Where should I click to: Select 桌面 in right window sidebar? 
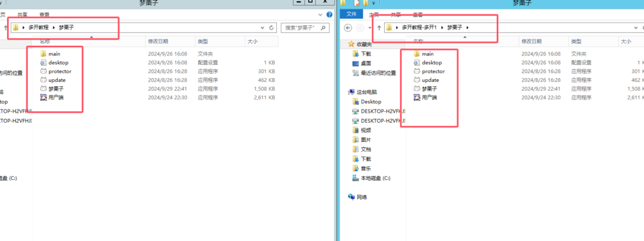point(366,64)
